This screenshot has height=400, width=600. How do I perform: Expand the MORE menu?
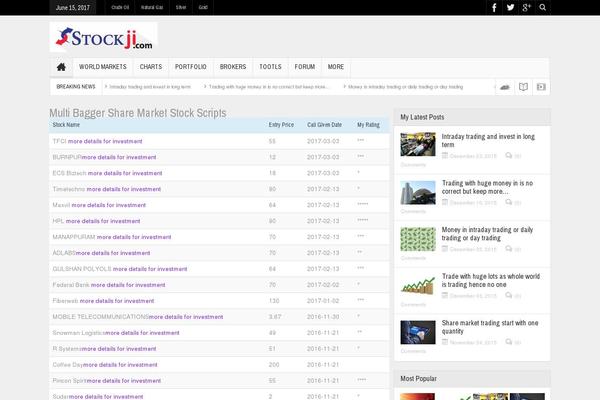[x=336, y=67]
